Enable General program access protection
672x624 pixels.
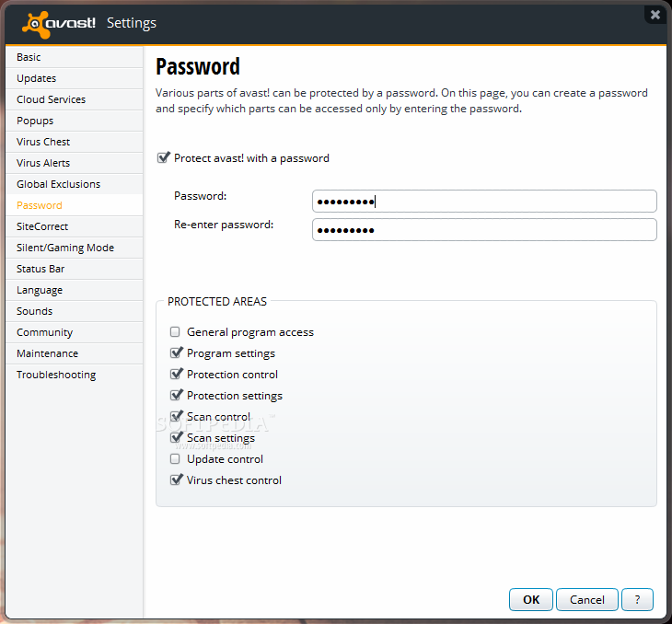175,331
